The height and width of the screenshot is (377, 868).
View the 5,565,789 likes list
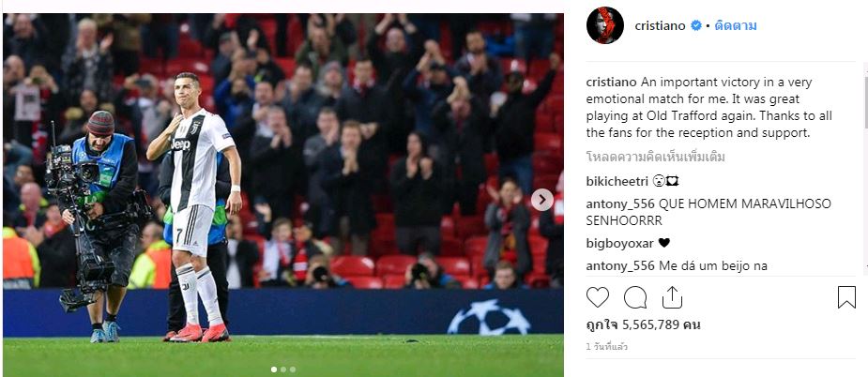pyautogui.click(x=643, y=325)
